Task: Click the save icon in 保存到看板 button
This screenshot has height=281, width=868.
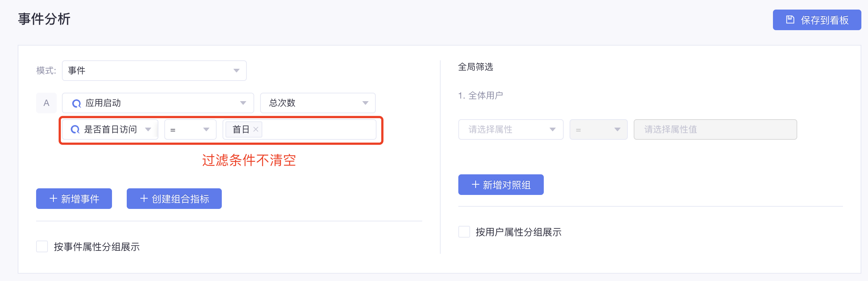Action: [x=790, y=19]
